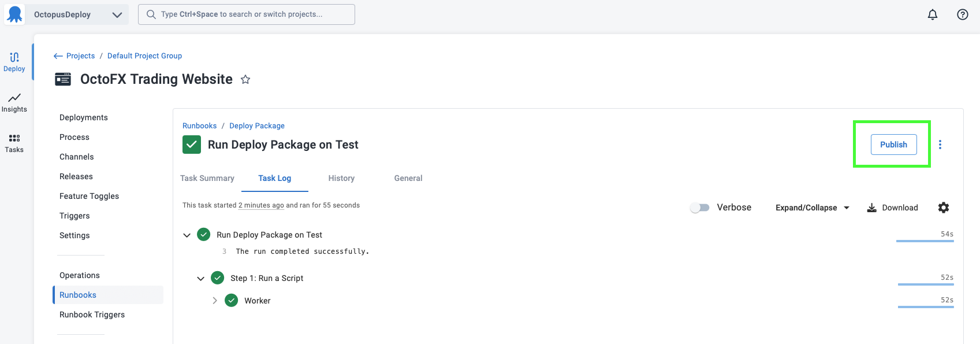Open the Expand/Collapse dropdown
The height and width of the screenshot is (344, 980).
click(813, 208)
